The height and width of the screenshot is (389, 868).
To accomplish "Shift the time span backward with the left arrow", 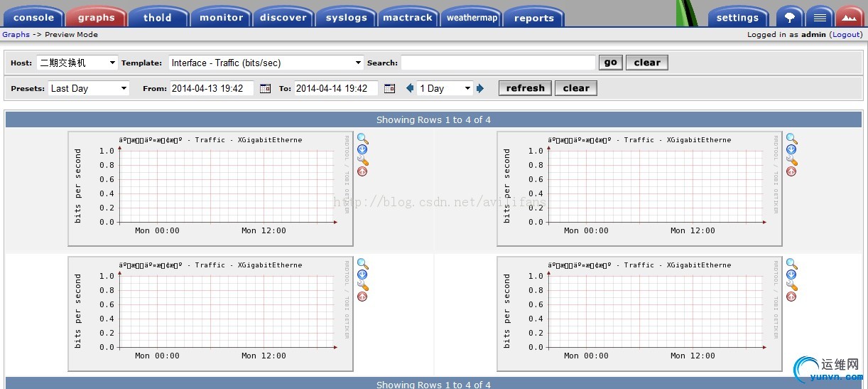I will pos(410,88).
